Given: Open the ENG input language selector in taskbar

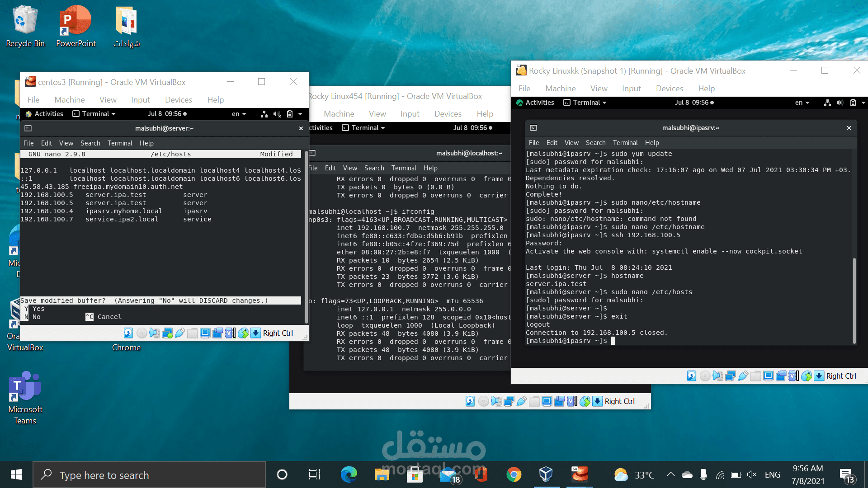Looking at the screenshot, I should [x=773, y=475].
